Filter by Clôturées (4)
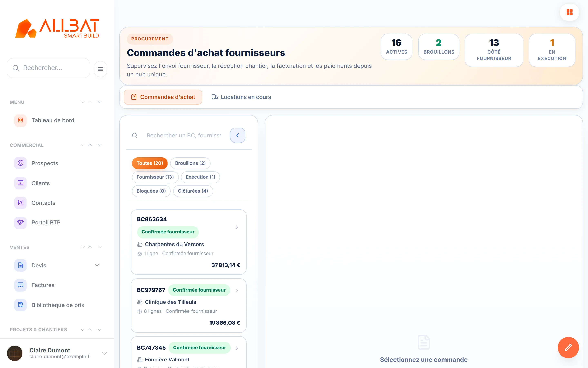 coord(193,191)
